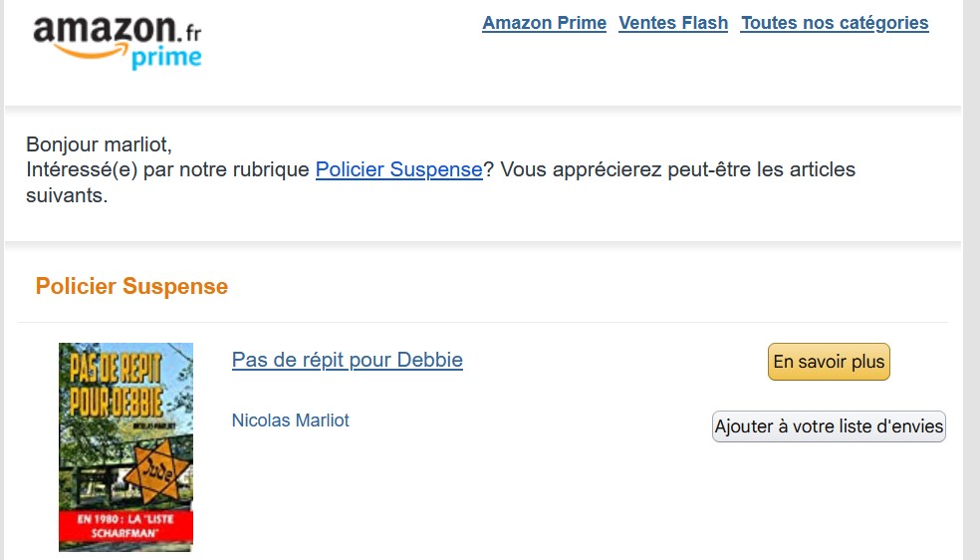Click the vertical scrollbar at the right edge
Image resolution: width=980 pixels, height=560 pixels.
(971, 279)
